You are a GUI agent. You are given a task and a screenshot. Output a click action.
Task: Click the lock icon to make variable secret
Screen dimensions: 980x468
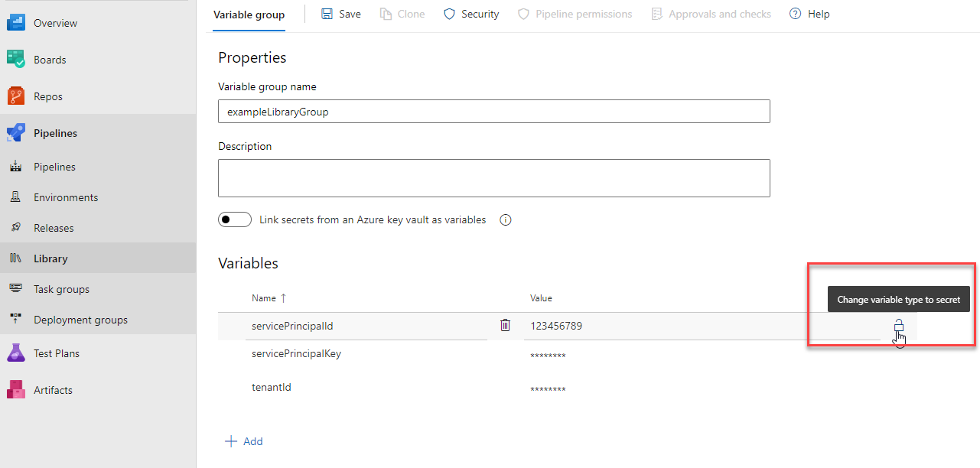[x=899, y=327]
